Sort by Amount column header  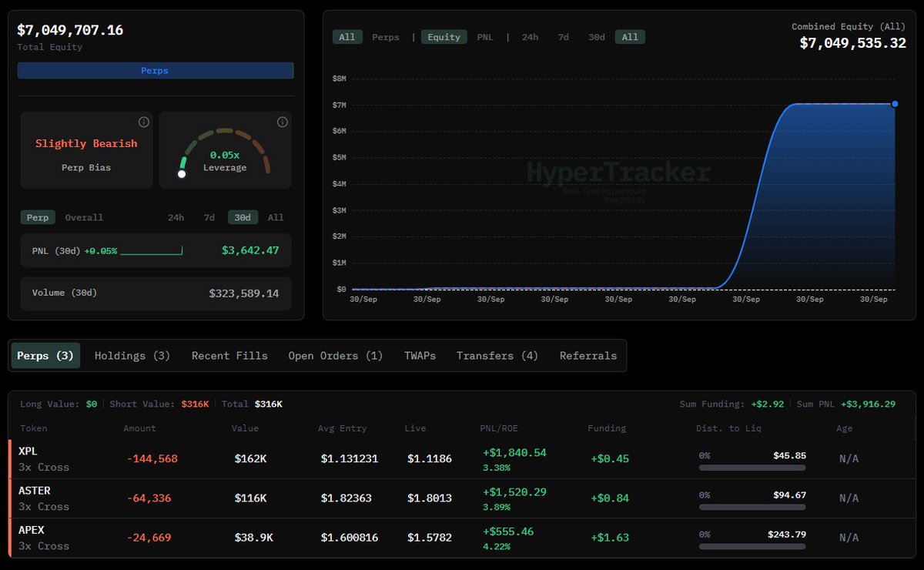click(139, 428)
